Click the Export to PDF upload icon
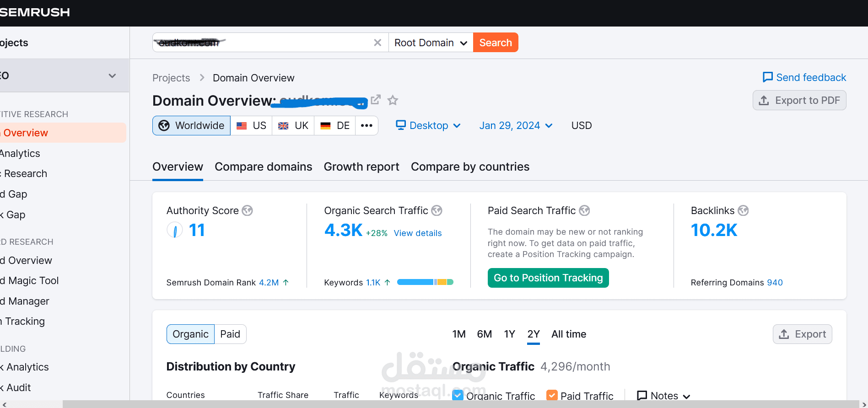Screen dimensions: 868x408 pyautogui.click(x=764, y=100)
